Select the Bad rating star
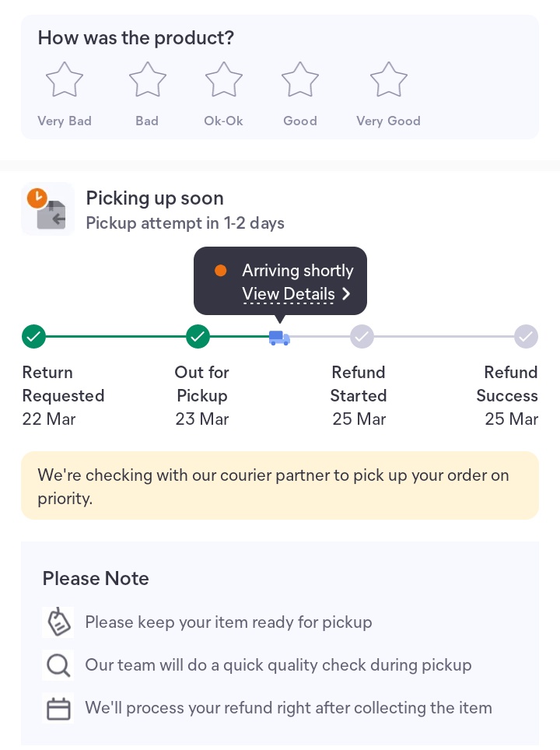This screenshot has width=560, height=750. click(x=148, y=80)
